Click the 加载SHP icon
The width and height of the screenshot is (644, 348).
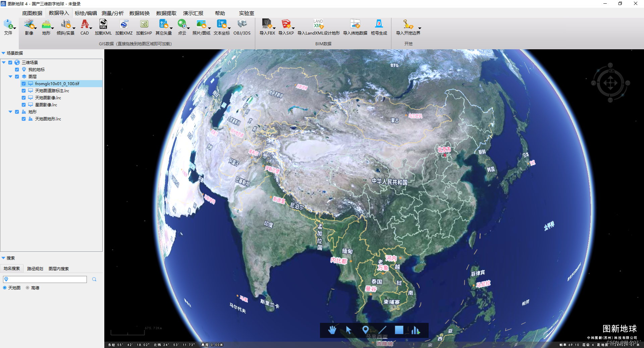click(144, 24)
